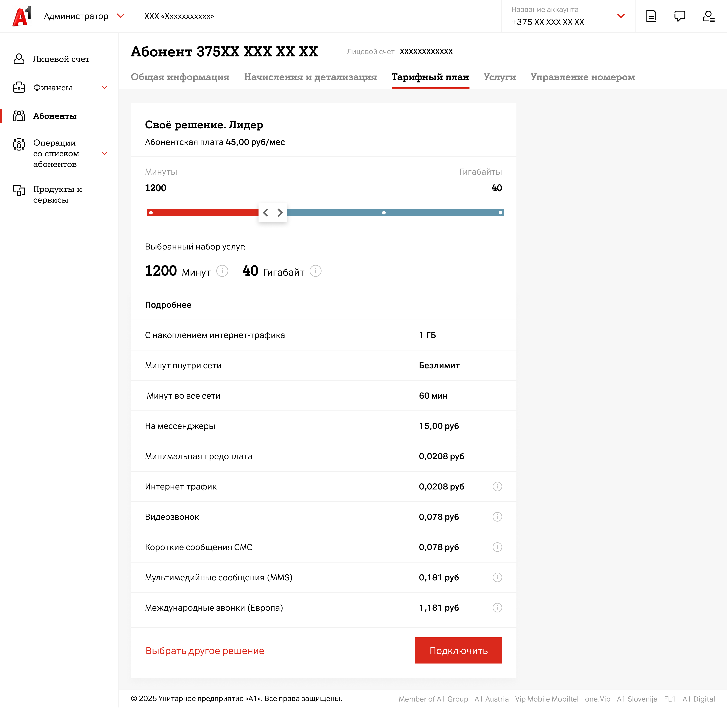Image resolution: width=728 pixels, height=714 pixels.
Task: Click info icon for Видеозвонок row
Action: tap(497, 517)
